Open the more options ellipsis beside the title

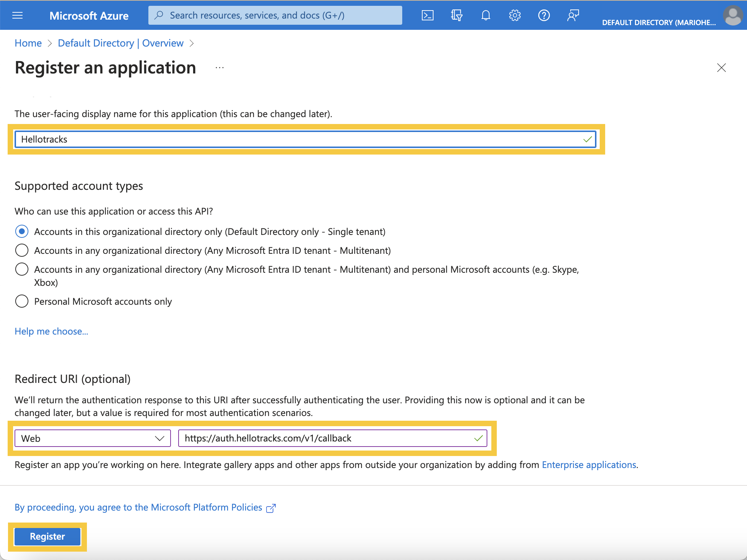coord(219,68)
